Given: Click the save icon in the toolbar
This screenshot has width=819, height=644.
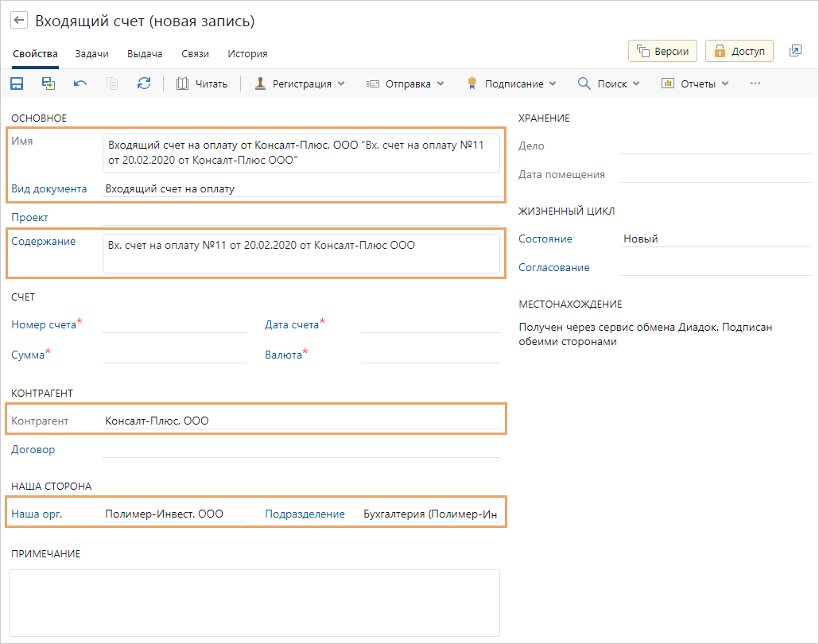Looking at the screenshot, I should 17,83.
